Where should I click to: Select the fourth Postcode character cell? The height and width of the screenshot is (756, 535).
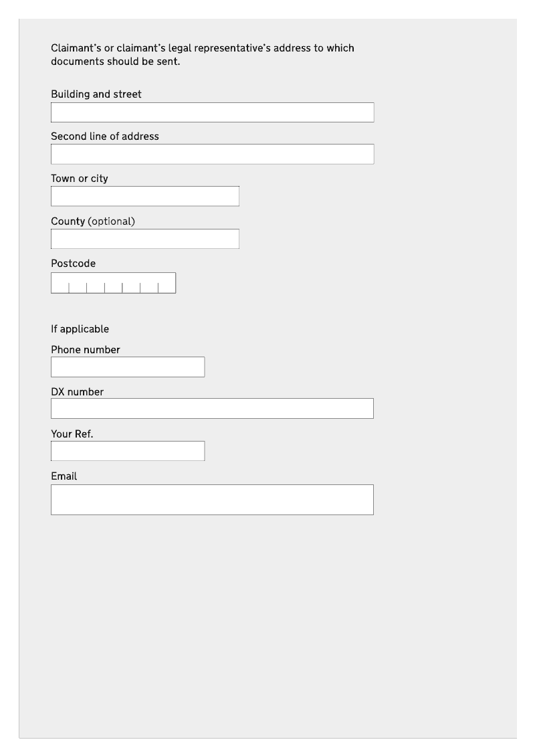(x=114, y=283)
